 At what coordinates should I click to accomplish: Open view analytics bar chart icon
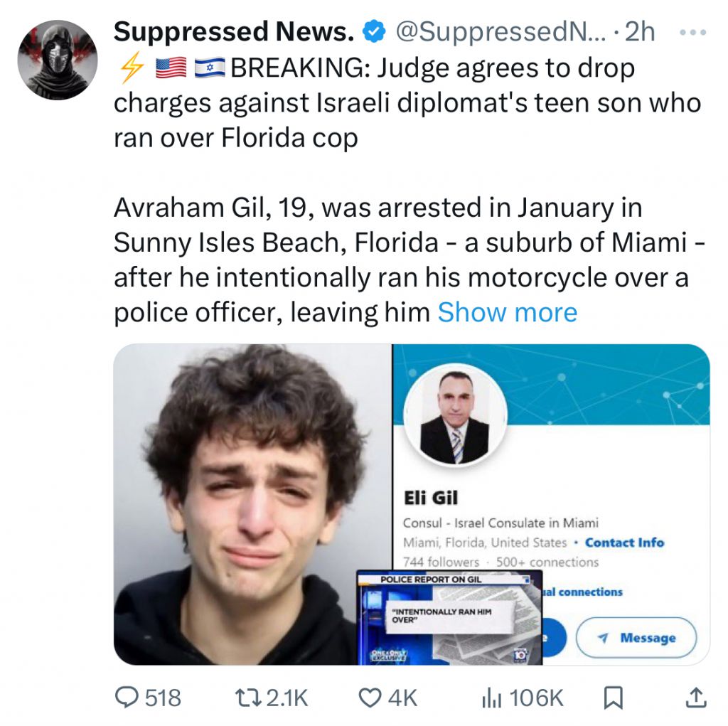490,698
